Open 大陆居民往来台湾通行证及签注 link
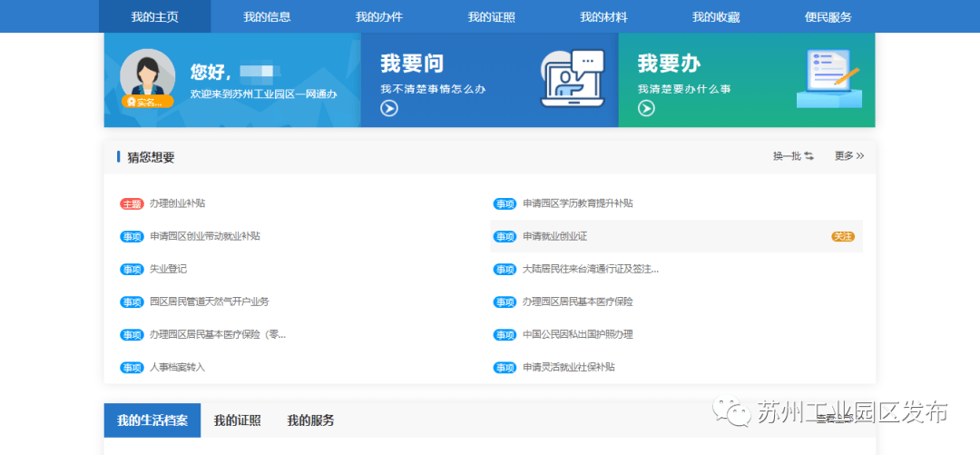Screen dimensions: 980x455 click(x=591, y=269)
